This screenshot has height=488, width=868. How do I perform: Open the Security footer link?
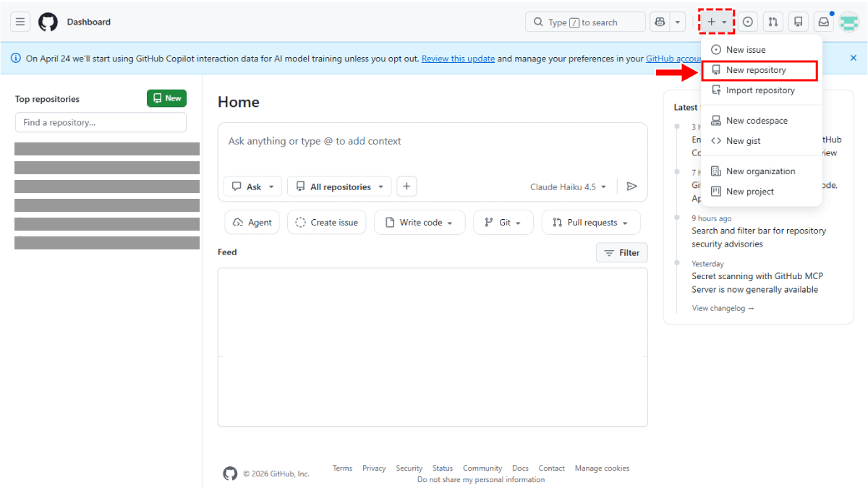(409, 468)
